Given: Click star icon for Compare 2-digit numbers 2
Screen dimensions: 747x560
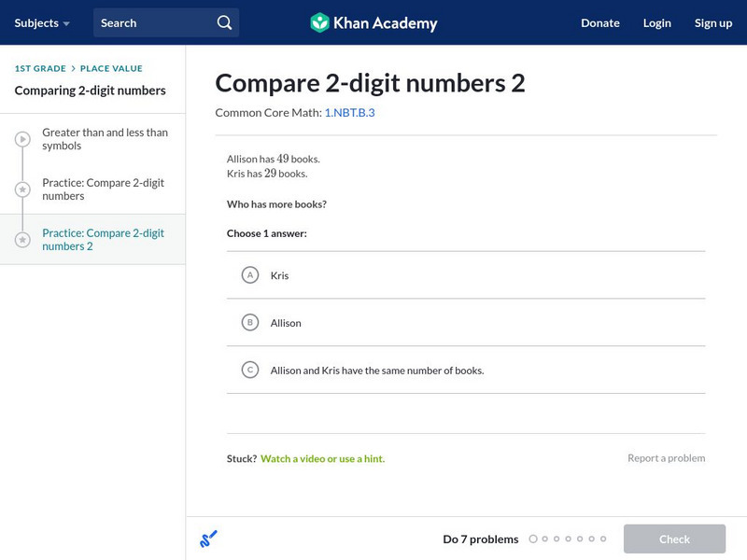Looking at the screenshot, I should 22,240.
